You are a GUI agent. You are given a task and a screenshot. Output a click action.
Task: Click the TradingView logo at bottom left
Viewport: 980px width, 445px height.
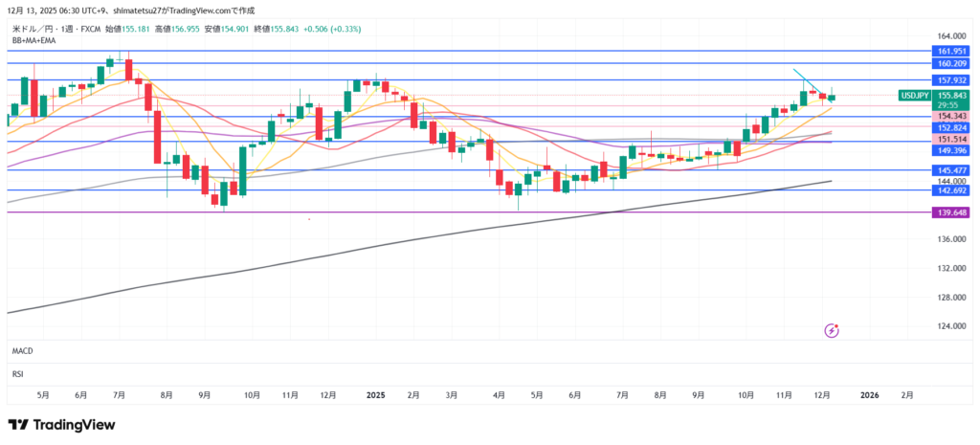tap(62, 425)
